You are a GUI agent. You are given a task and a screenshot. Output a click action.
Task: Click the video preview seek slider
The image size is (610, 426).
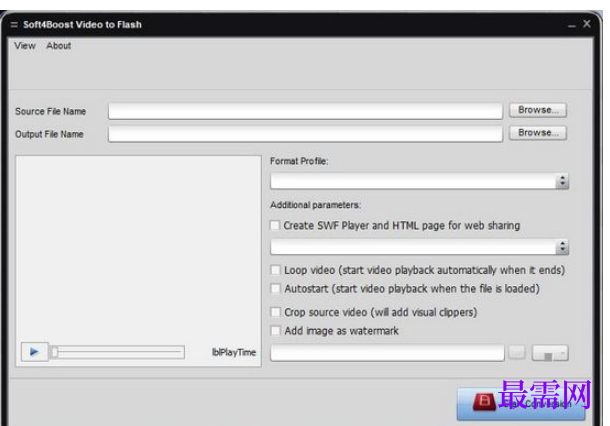(117, 352)
